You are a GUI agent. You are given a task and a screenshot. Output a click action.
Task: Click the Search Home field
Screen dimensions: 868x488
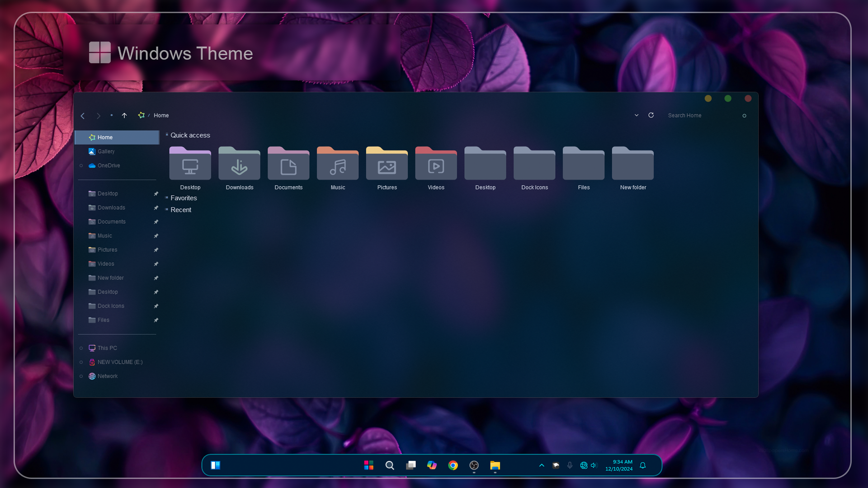pyautogui.click(x=701, y=116)
